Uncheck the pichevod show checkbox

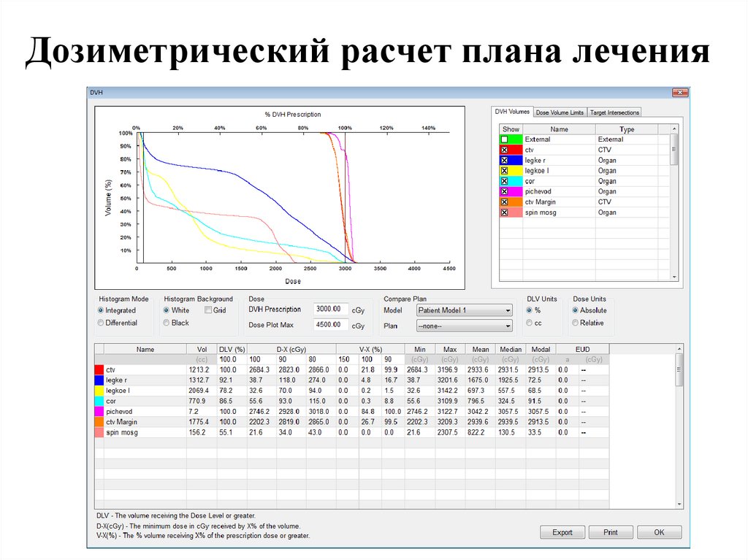pos(504,192)
